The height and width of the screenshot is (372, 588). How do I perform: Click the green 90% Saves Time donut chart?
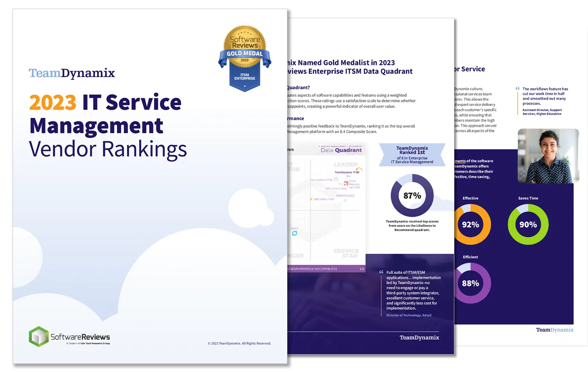tap(528, 225)
